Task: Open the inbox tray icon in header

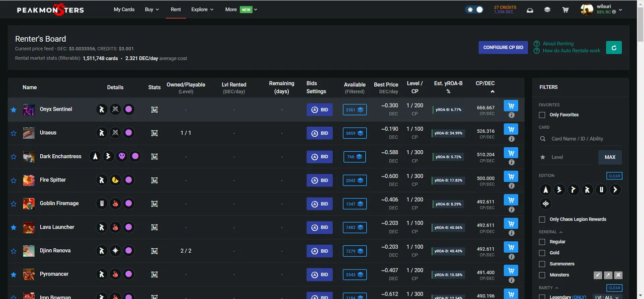Action: click(530, 10)
